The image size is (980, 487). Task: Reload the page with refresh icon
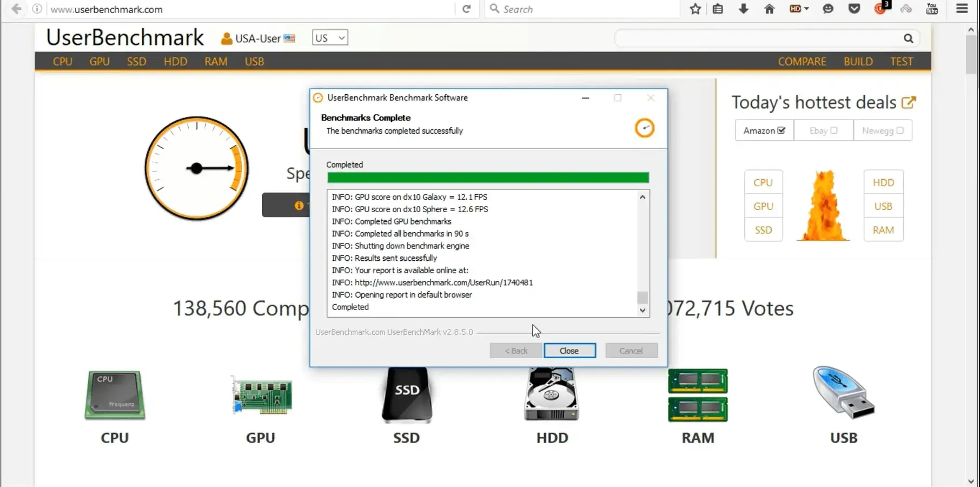click(466, 9)
